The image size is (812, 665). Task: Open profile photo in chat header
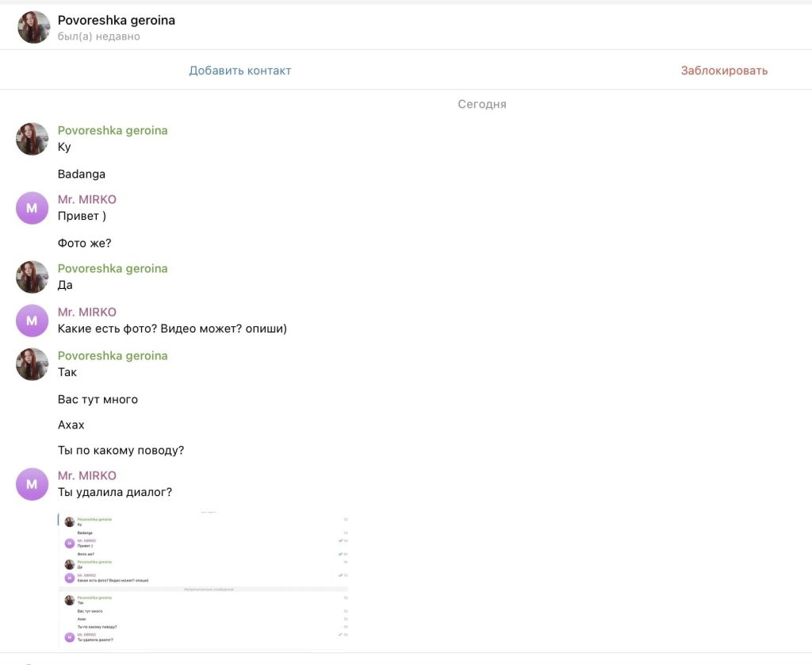click(33, 27)
